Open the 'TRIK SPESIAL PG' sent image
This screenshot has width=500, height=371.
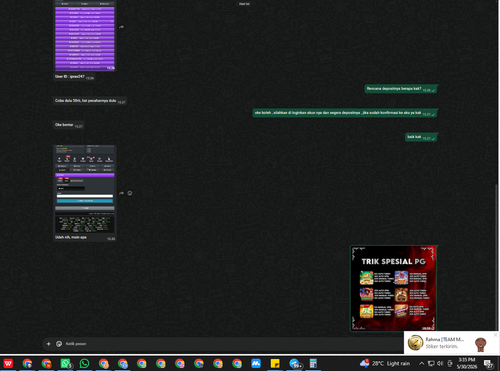click(x=393, y=288)
